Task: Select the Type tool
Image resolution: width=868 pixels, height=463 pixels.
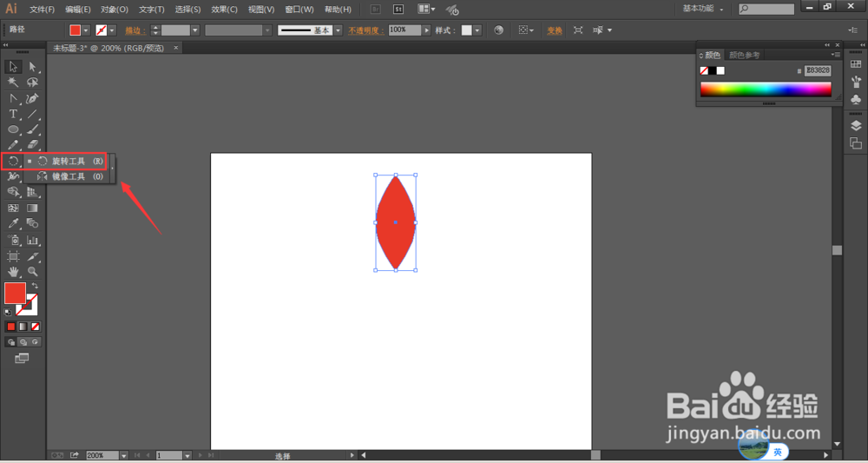Action: [x=13, y=114]
